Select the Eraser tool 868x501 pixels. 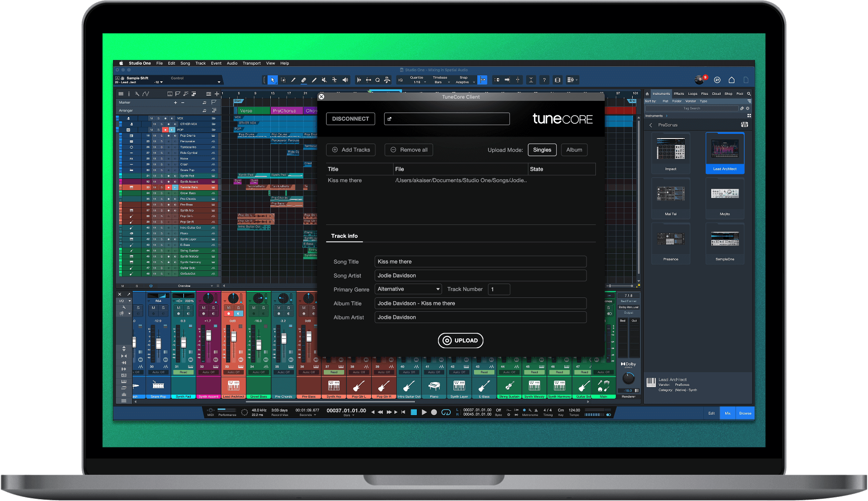[304, 80]
